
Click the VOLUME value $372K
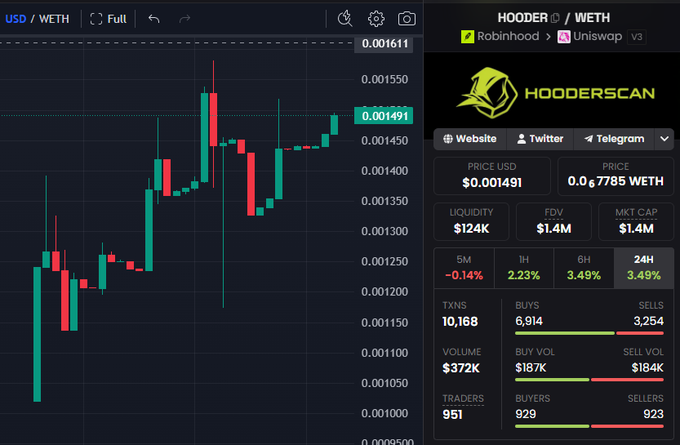click(461, 368)
